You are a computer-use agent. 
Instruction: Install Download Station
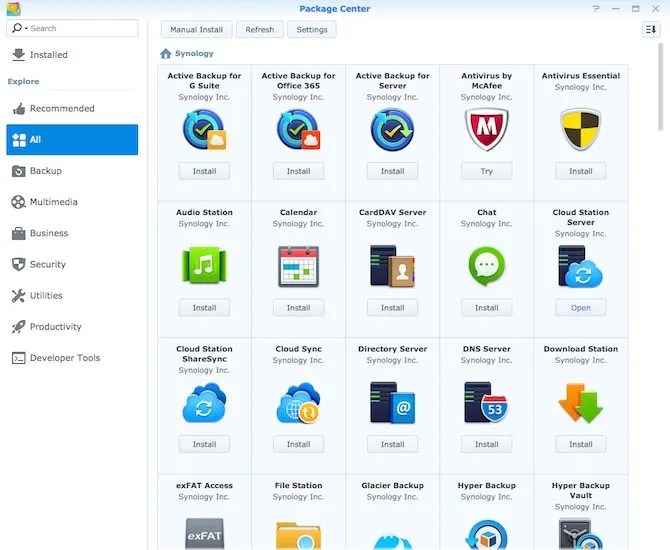[580, 444]
